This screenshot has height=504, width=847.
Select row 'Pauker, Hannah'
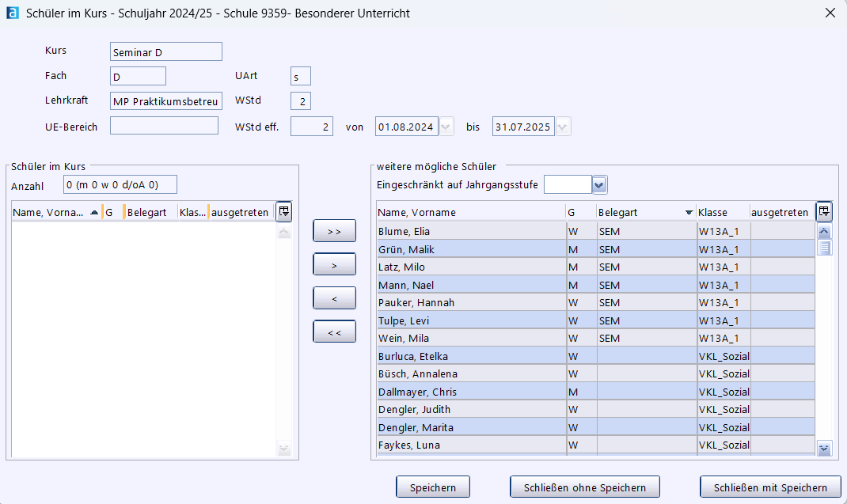[x=595, y=302]
